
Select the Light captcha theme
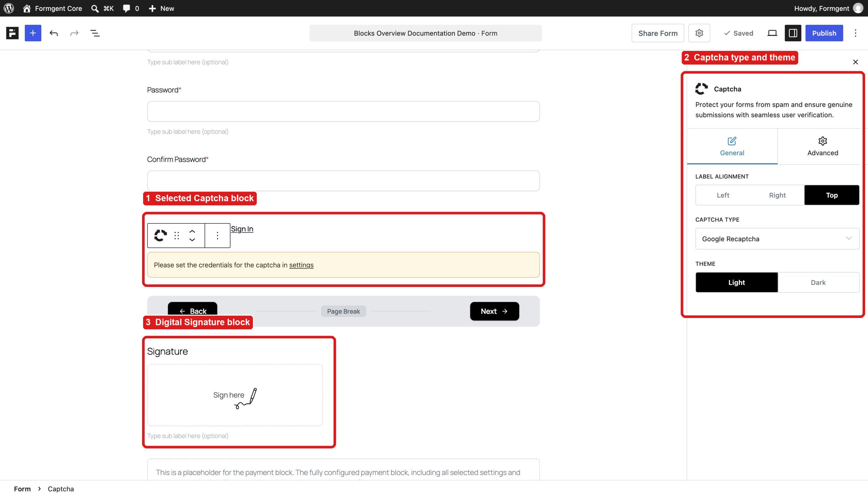pyautogui.click(x=736, y=282)
